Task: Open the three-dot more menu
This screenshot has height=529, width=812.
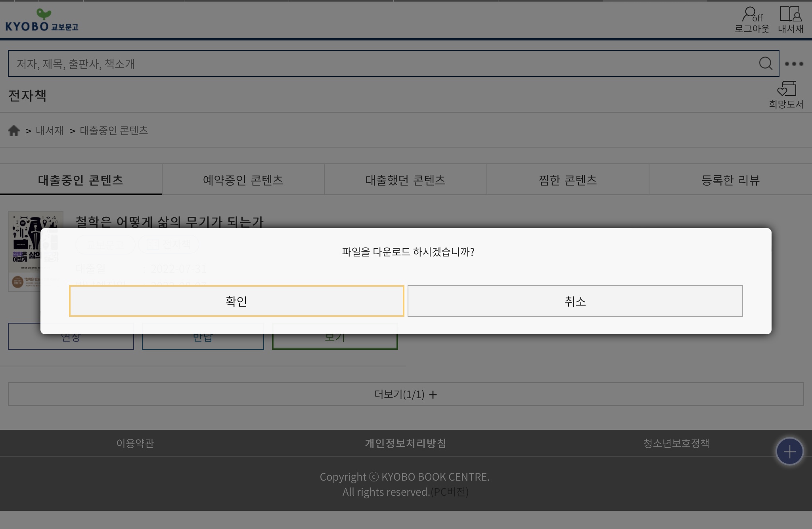Action: 794,64
